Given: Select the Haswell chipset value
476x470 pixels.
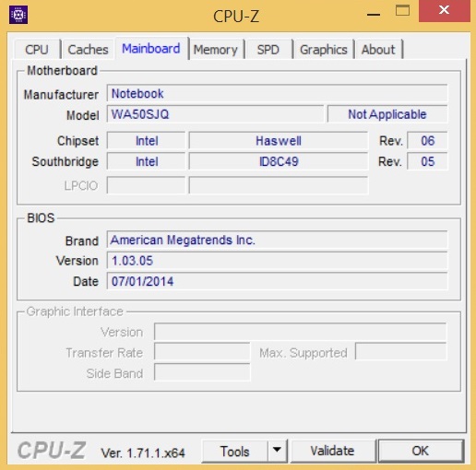Looking at the screenshot, I should point(279,141).
